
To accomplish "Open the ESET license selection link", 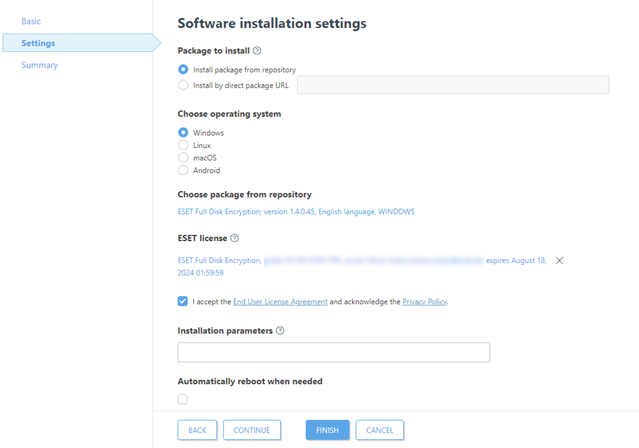I will point(362,266).
